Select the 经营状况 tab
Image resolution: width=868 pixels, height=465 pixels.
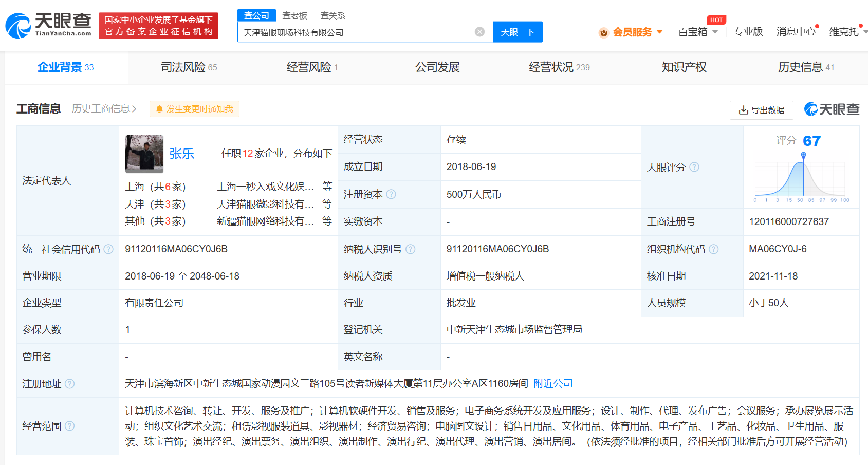(x=559, y=67)
